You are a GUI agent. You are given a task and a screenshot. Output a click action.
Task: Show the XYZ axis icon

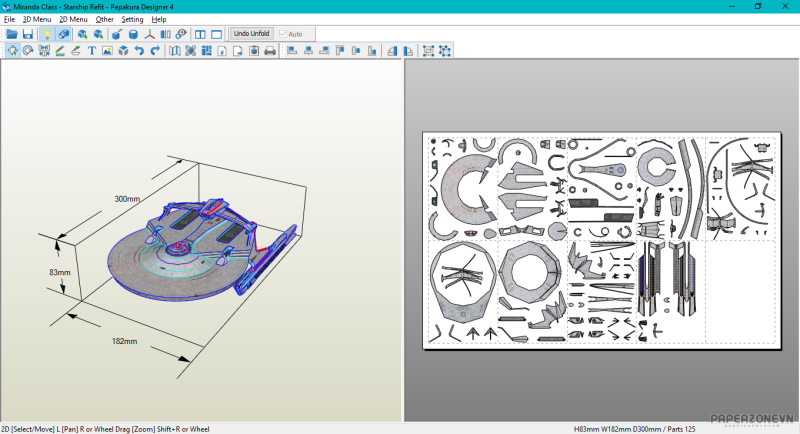[150, 34]
